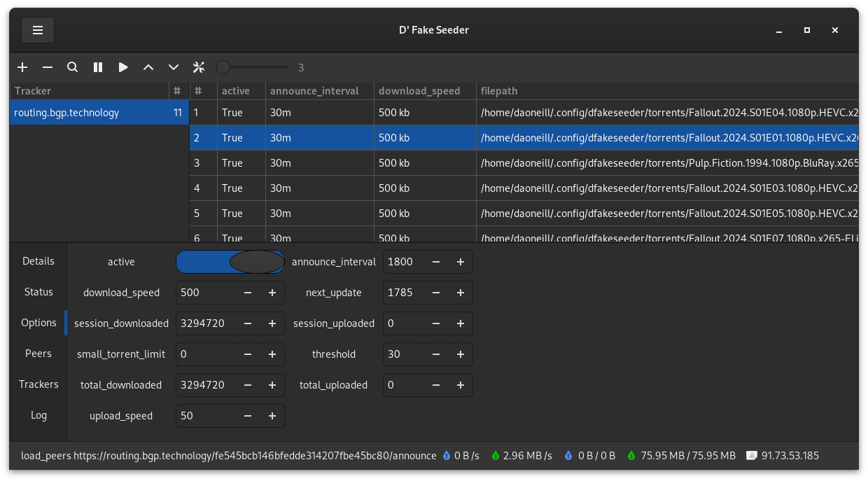Disable the active toggle switch

[230, 261]
